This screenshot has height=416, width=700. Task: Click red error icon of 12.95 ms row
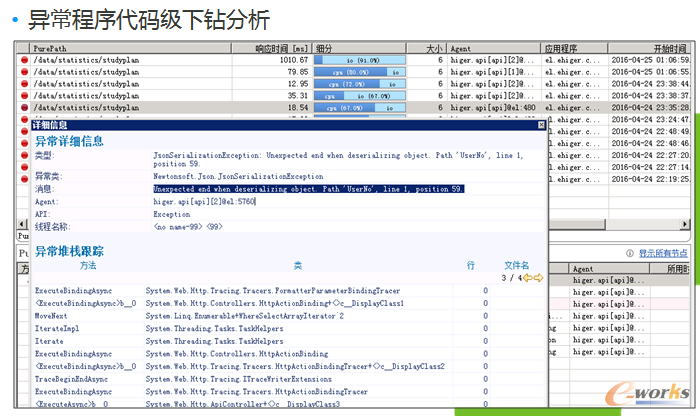tap(25, 83)
